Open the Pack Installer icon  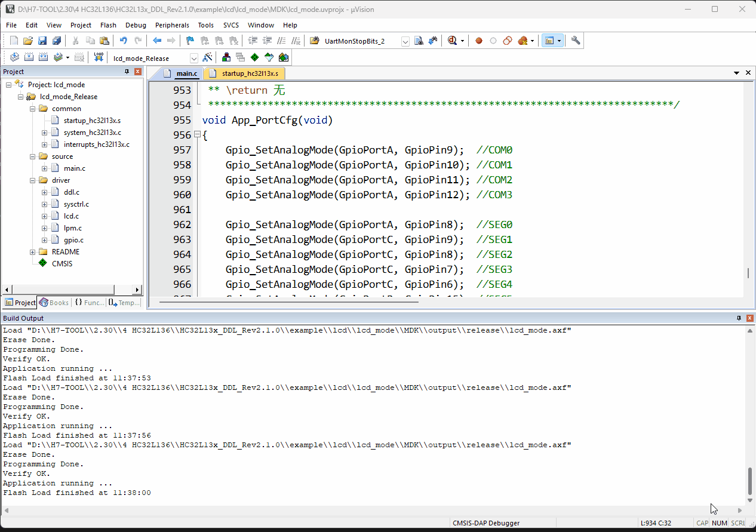pos(284,57)
